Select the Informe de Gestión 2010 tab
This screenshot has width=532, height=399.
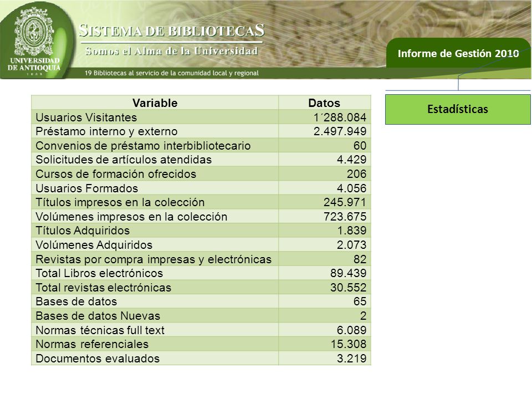click(x=458, y=53)
